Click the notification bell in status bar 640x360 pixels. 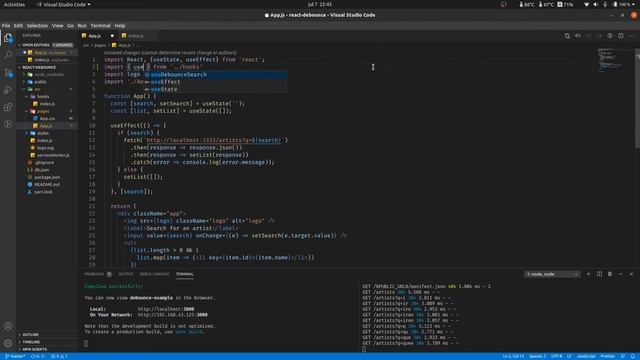tap(633, 356)
